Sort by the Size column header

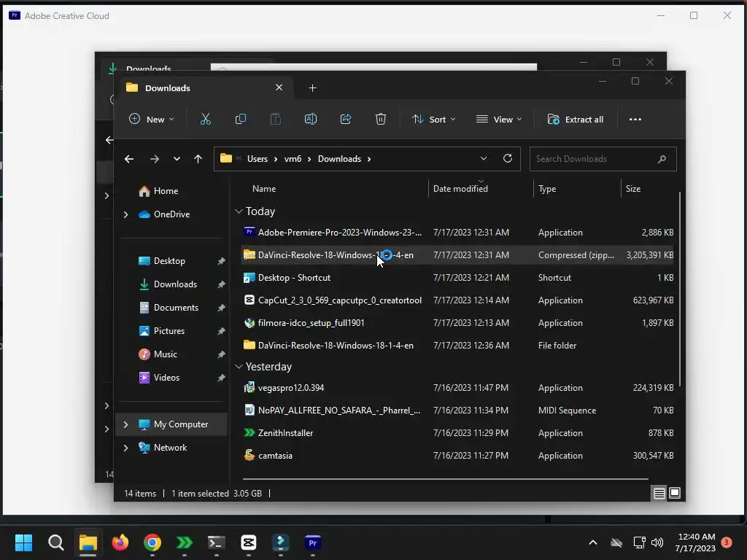click(x=632, y=189)
